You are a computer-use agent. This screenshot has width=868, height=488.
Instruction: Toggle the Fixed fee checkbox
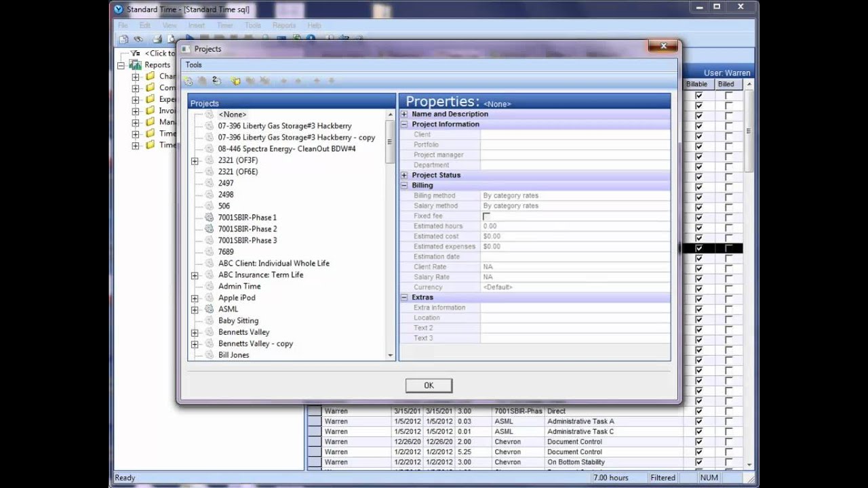tap(486, 216)
